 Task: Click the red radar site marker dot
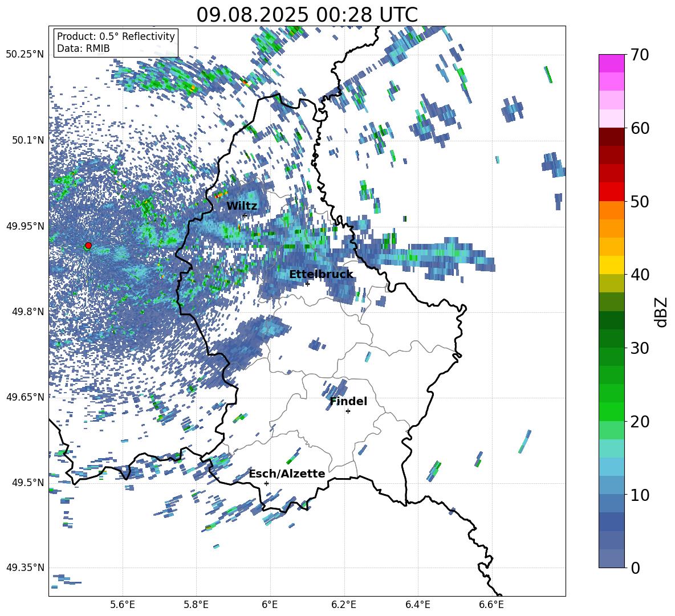pos(88,245)
